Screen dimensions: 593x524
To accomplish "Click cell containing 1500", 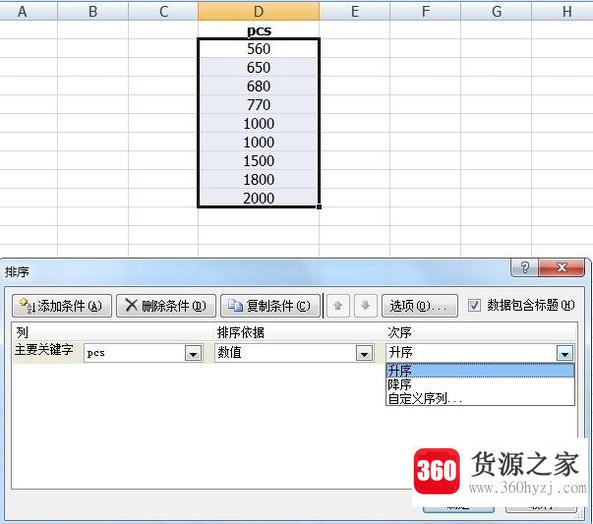I will tap(259, 161).
